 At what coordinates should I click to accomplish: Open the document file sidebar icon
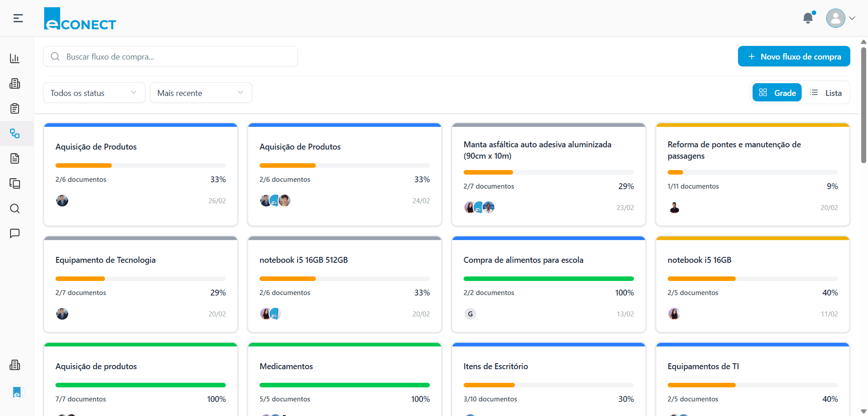[x=15, y=159]
